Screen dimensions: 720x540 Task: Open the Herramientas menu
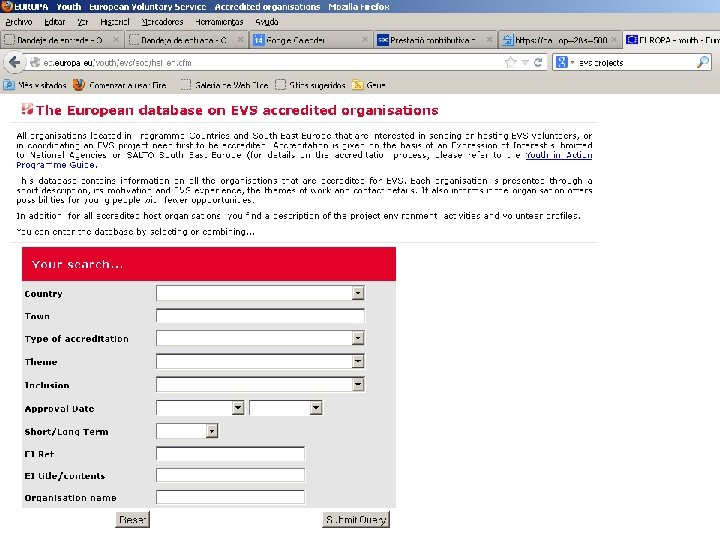click(219, 22)
